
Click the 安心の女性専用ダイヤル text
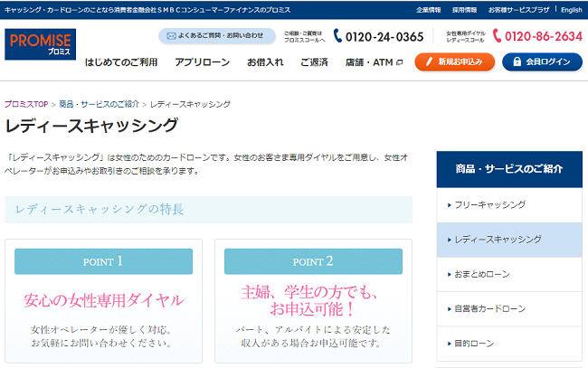pyautogui.click(x=104, y=300)
